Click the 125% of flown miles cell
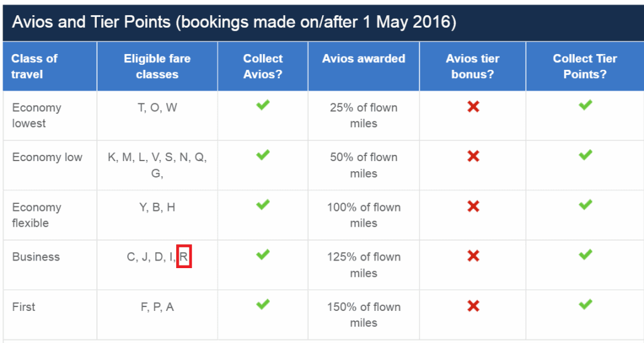Image resolution: width=644 pixels, height=343 pixels. pos(364,265)
